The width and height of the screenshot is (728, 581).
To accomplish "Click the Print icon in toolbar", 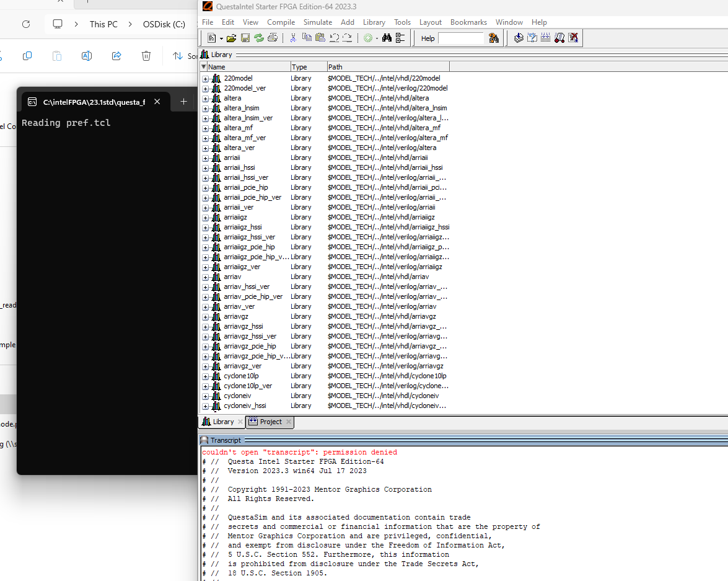I will coord(273,38).
